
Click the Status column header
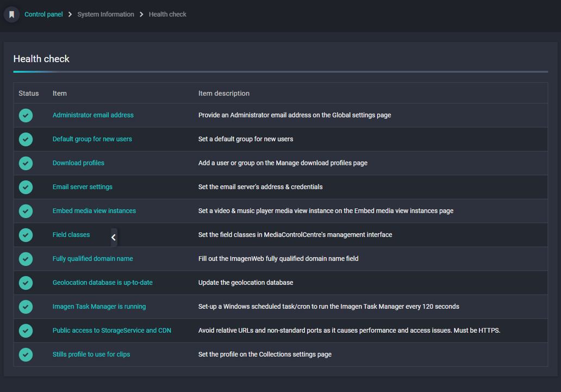[x=29, y=94]
